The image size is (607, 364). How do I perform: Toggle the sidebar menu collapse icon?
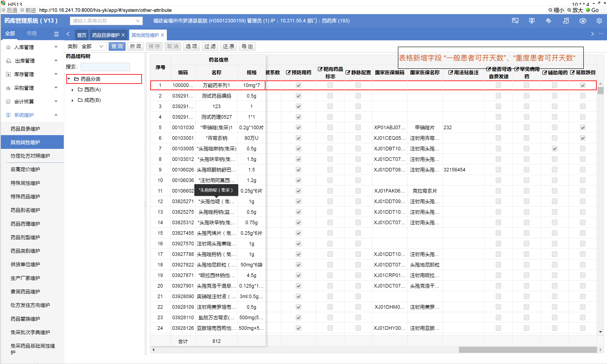[56, 34]
